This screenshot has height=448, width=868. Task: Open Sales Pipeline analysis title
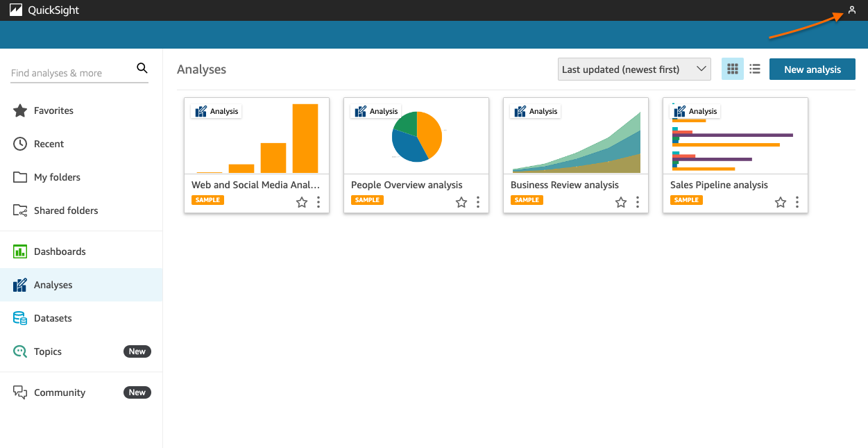click(x=719, y=185)
